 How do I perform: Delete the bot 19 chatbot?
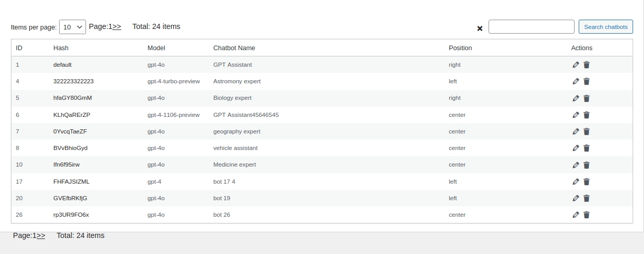tap(586, 198)
